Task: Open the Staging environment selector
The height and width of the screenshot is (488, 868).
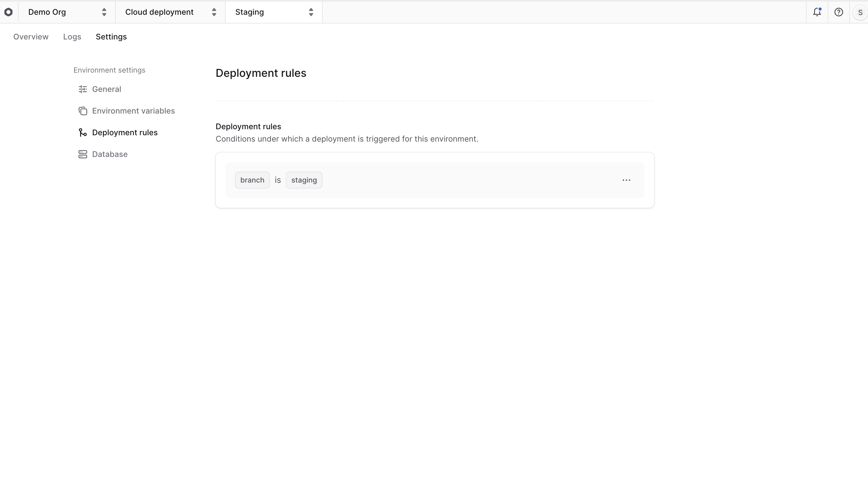Action: point(273,12)
